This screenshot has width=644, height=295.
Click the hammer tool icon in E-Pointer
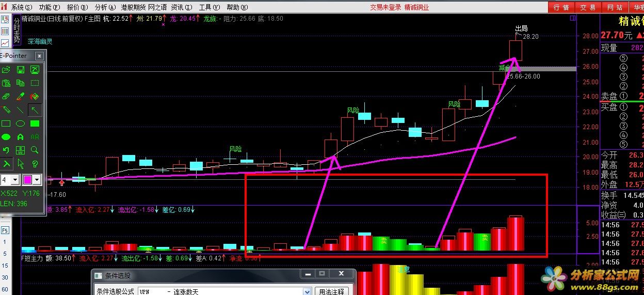click(6, 164)
